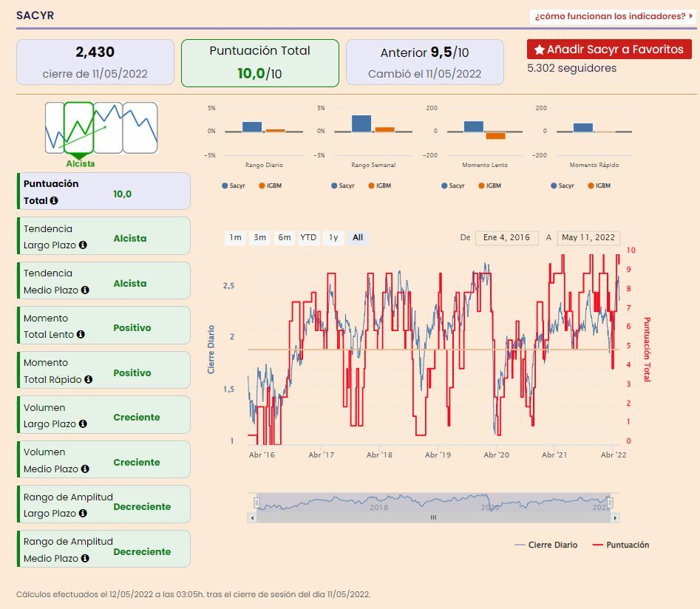Toggle IGBM series in Momento Lento legend

click(490, 186)
